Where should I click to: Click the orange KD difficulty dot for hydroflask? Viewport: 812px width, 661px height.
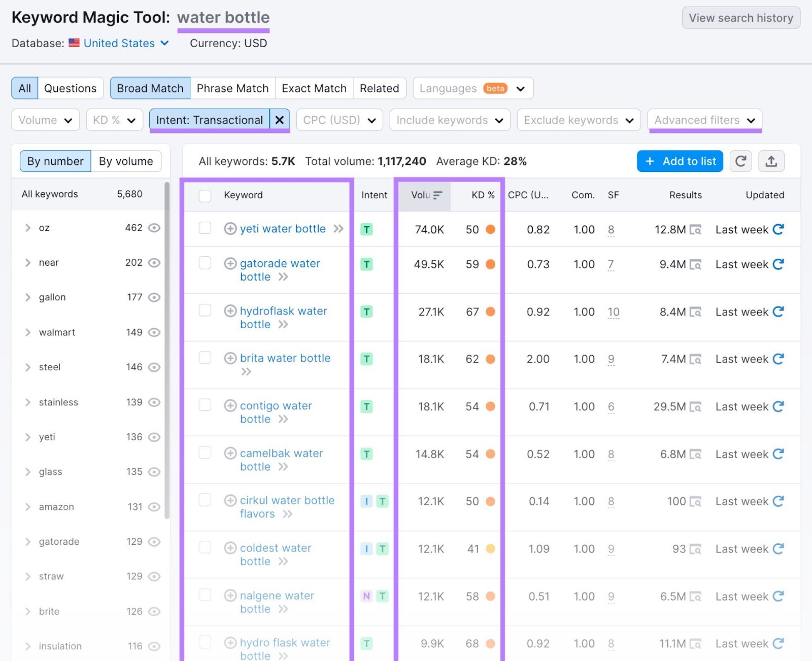(490, 312)
